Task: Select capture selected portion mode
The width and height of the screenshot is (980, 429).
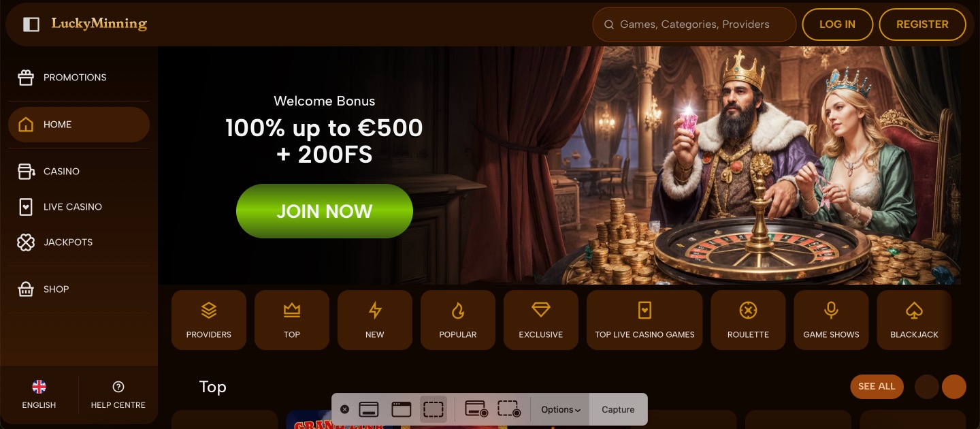Action: (x=434, y=409)
